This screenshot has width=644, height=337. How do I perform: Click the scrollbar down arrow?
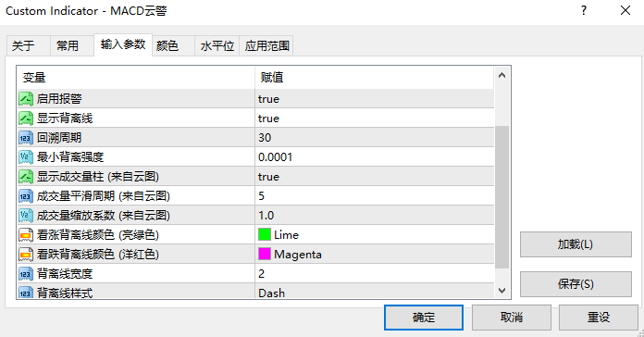pyautogui.click(x=502, y=291)
